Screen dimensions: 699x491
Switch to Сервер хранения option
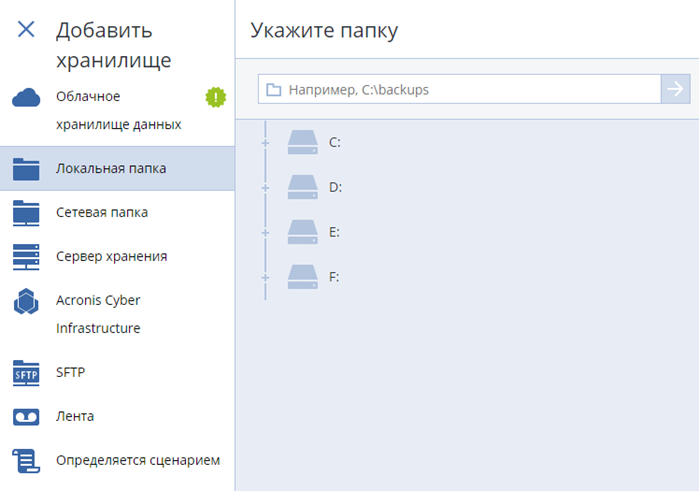[x=111, y=257]
